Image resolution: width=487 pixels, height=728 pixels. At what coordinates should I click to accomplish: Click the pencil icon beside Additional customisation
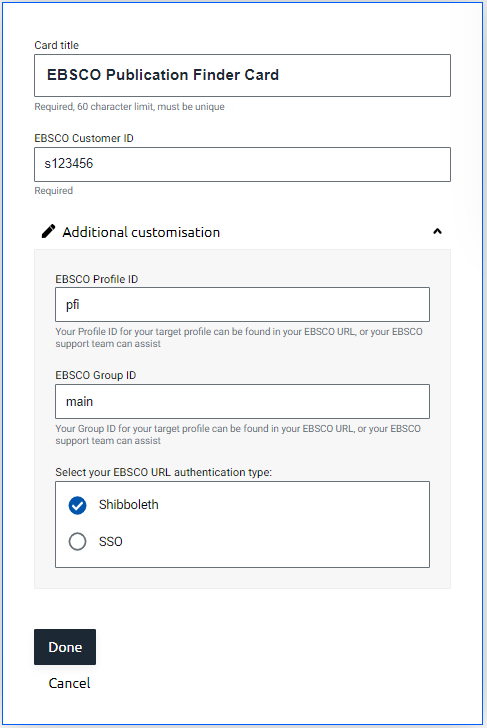(48, 231)
